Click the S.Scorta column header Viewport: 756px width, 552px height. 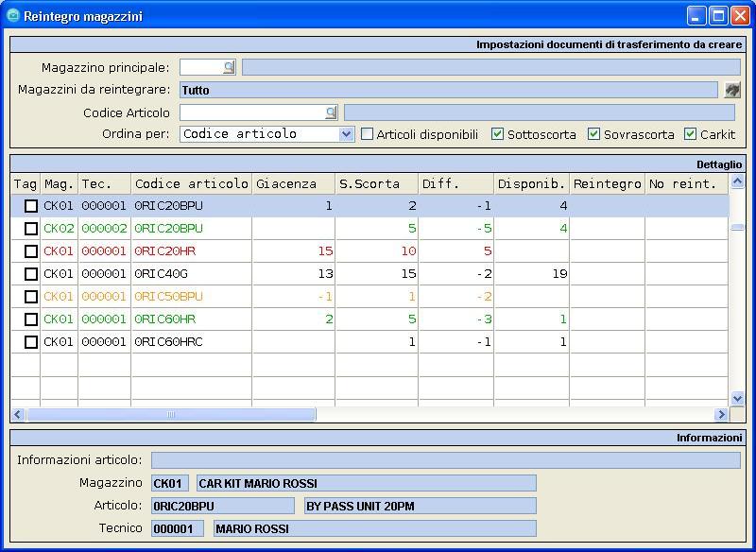point(376,183)
